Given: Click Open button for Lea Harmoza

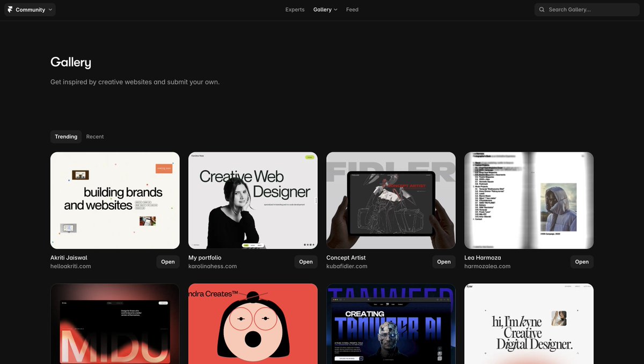Looking at the screenshot, I should click(x=582, y=262).
